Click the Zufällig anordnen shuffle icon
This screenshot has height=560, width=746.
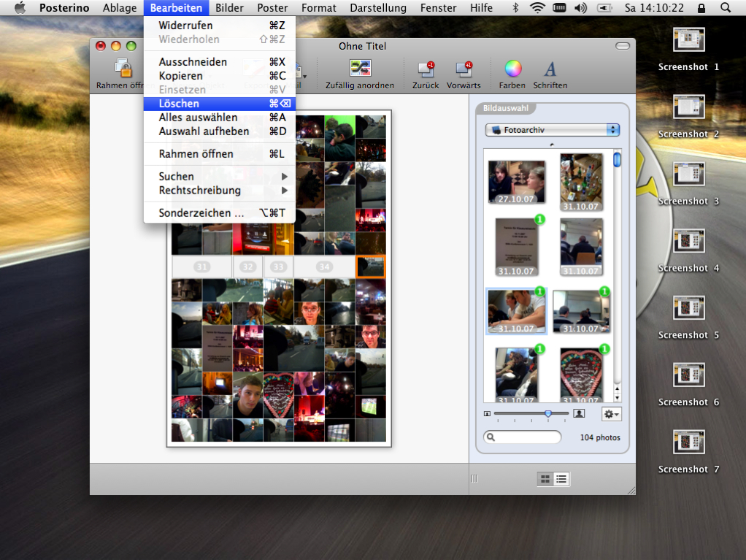click(360, 68)
